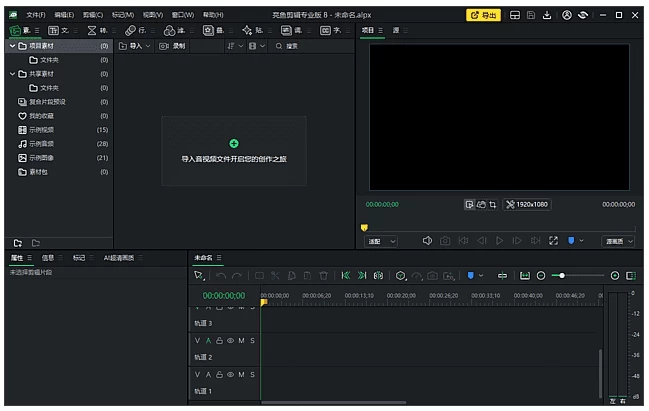Collapse the 项目素材 tree node
This screenshot has height=411, width=649.
click(x=12, y=46)
